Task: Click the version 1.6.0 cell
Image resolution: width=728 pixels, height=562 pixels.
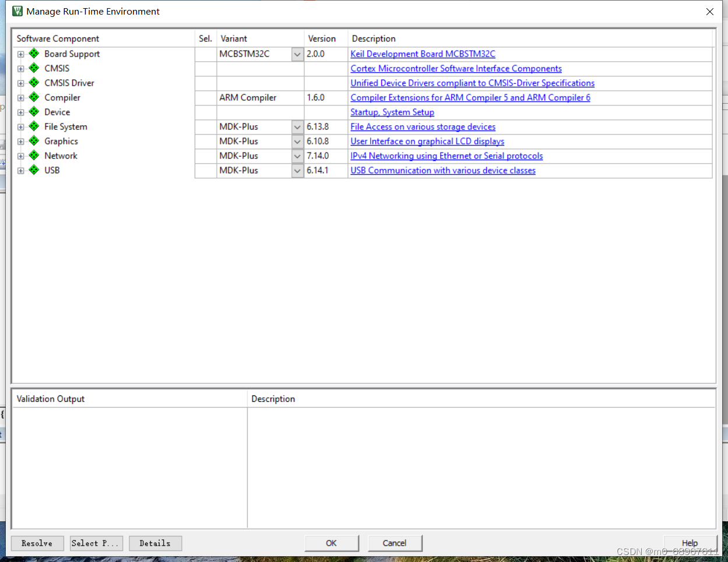Action: 326,98
